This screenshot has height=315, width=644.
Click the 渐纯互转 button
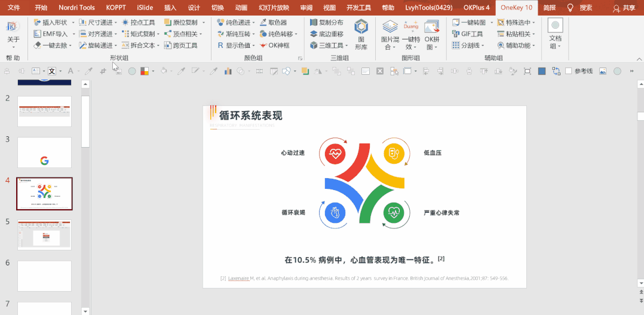point(233,34)
